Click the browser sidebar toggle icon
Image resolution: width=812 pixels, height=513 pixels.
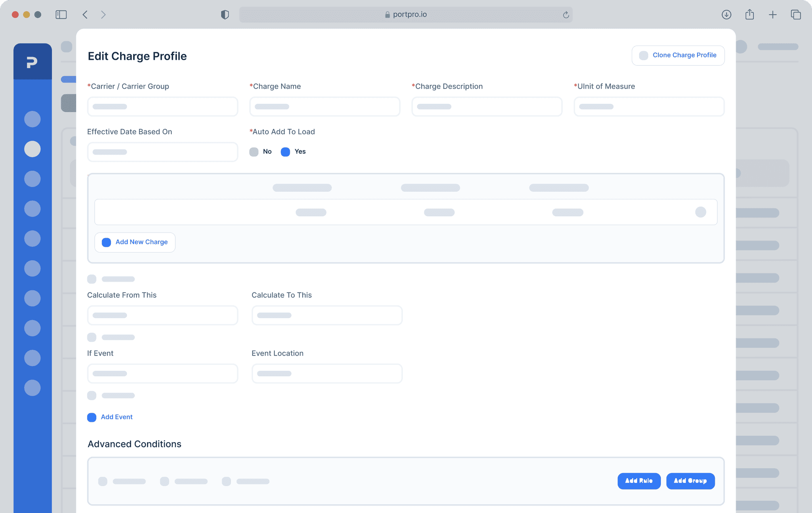61,15
